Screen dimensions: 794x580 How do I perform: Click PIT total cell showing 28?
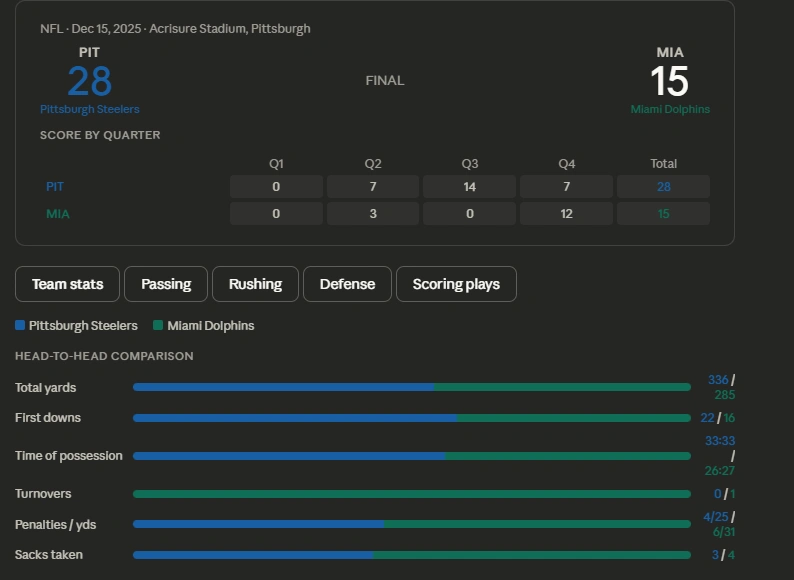tap(663, 186)
